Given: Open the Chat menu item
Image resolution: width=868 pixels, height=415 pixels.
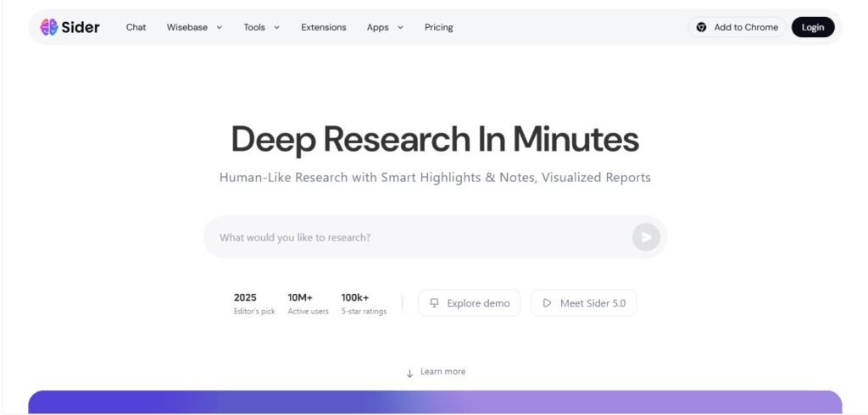Looking at the screenshot, I should coord(136,27).
